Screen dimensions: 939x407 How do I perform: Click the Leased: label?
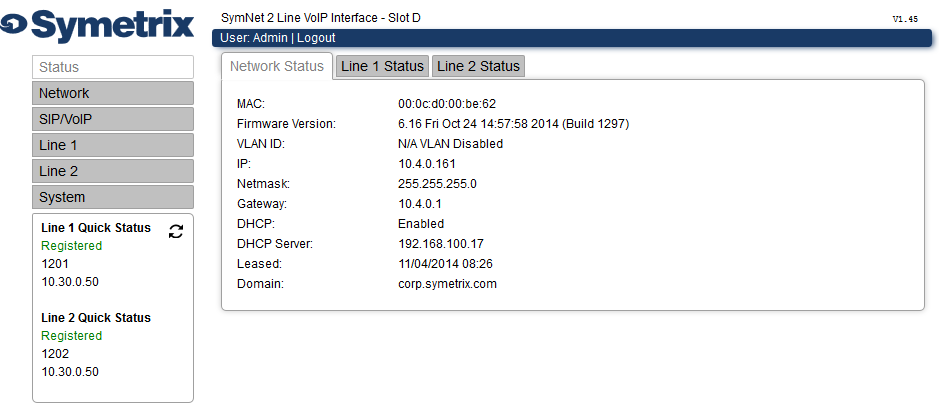tap(259, 263)
